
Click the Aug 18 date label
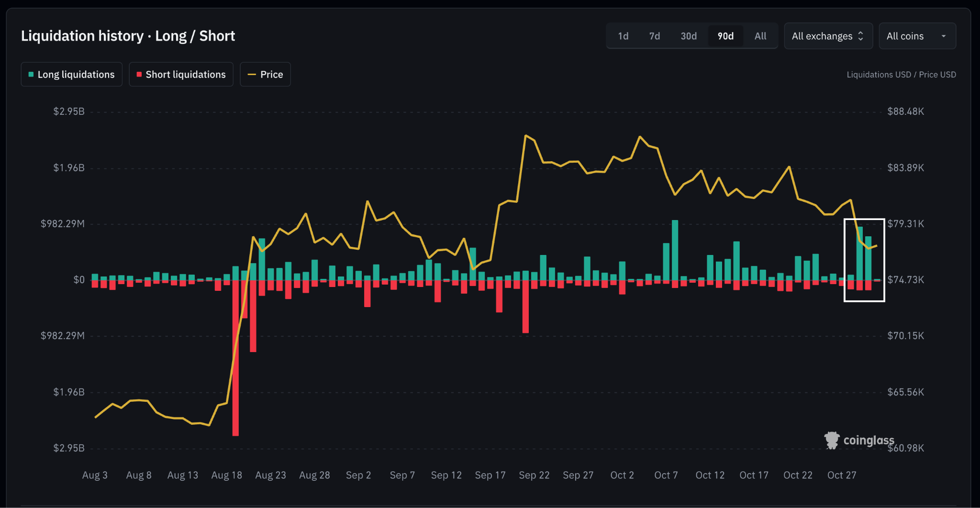tap(226, 475)
